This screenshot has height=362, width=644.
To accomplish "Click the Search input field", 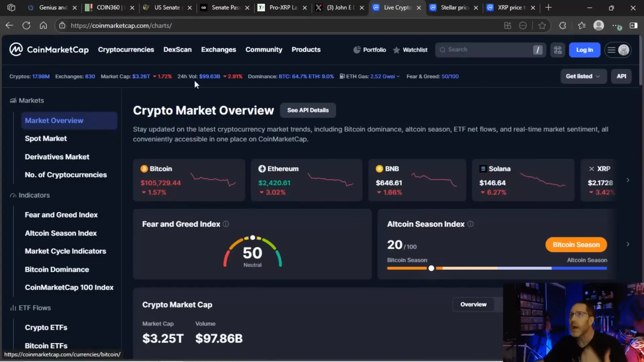I will pos(490,50).
